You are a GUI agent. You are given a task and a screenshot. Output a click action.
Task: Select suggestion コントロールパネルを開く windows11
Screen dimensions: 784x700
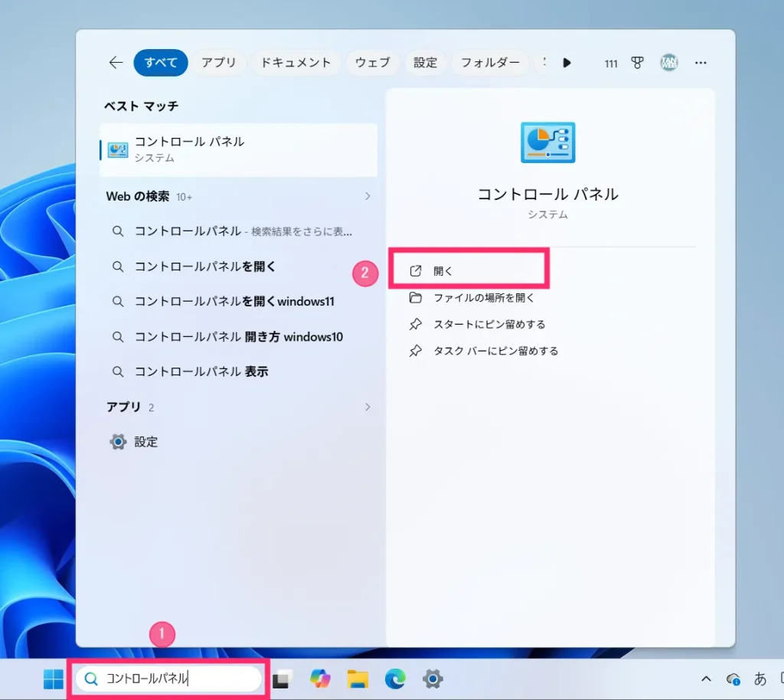pyautogui.click(x=239, y=302)
